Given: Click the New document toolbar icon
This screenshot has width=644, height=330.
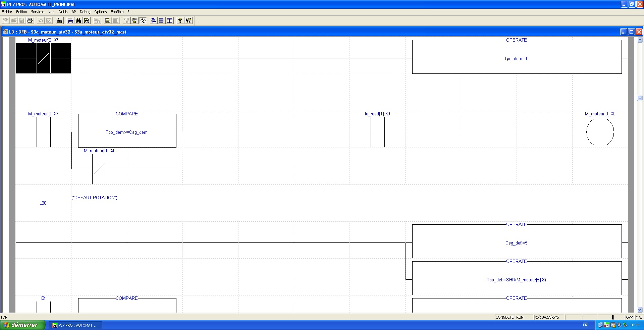Looking at the screenshot, I should click(6, 21).
